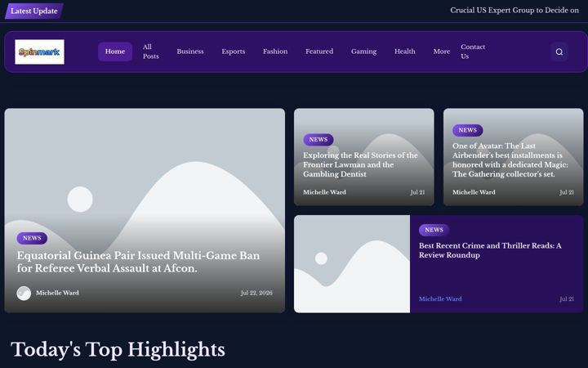Open the Contact Us page
Image resolution: width=588 pixels, height=368 pixels.
coord(473,52)
